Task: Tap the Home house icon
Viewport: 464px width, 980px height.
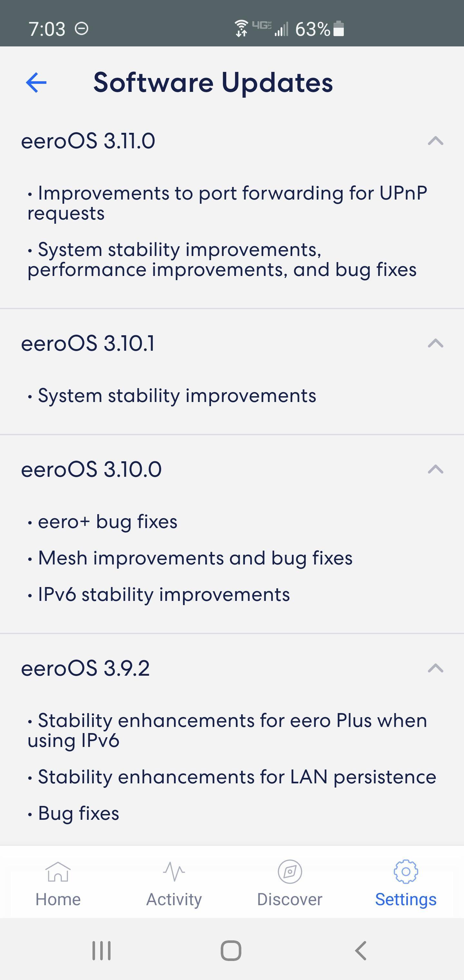Action: (58, 871)
